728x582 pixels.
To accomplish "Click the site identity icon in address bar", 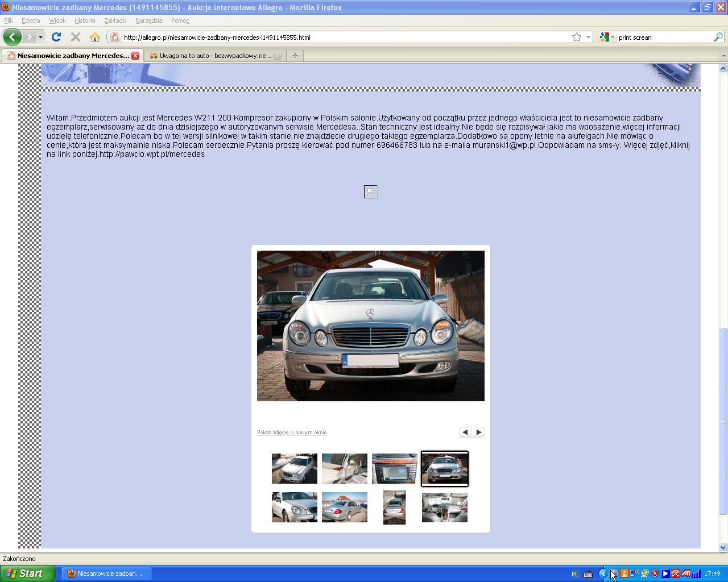I will coord(114,37).
